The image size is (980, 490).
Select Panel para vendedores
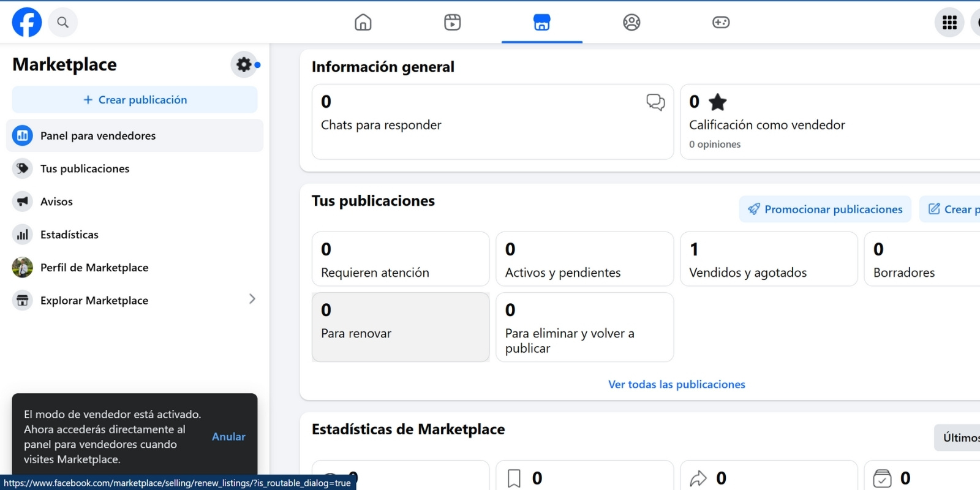pos(135,135)
